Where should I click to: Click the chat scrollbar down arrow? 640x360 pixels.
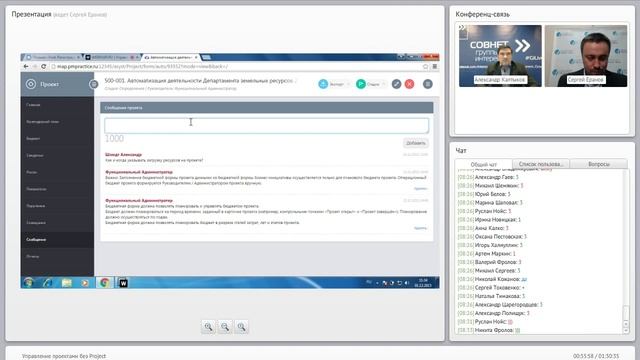click(626, 331)
